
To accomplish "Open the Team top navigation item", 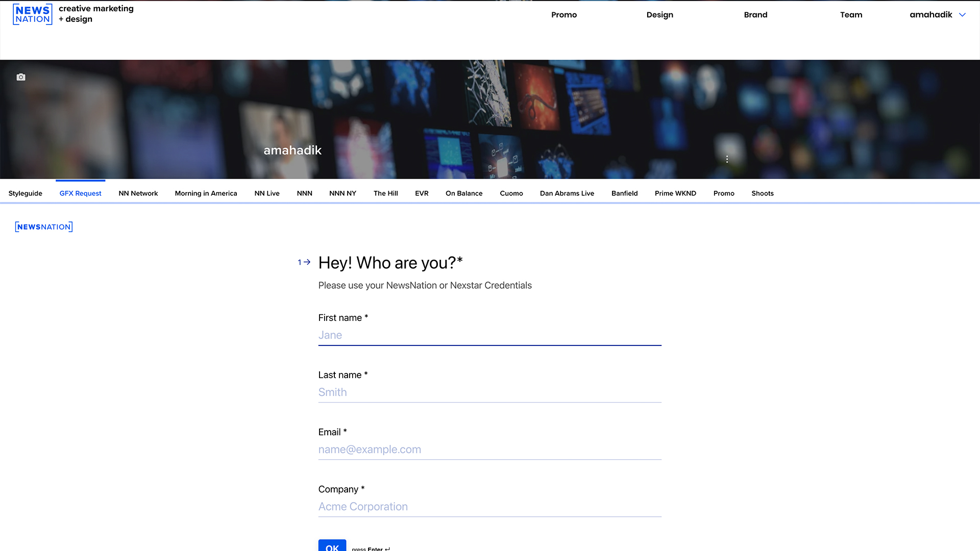I will click(x=851, y=15).
